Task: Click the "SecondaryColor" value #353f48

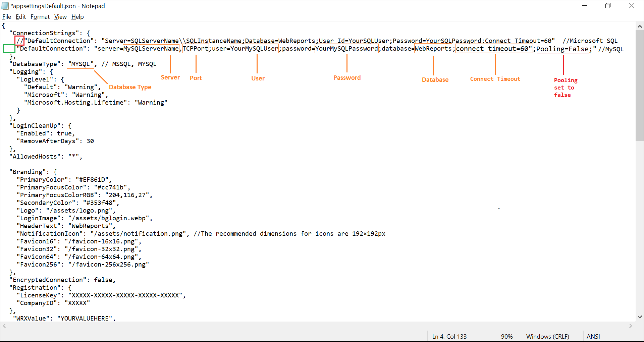Action: click(99, 203)
